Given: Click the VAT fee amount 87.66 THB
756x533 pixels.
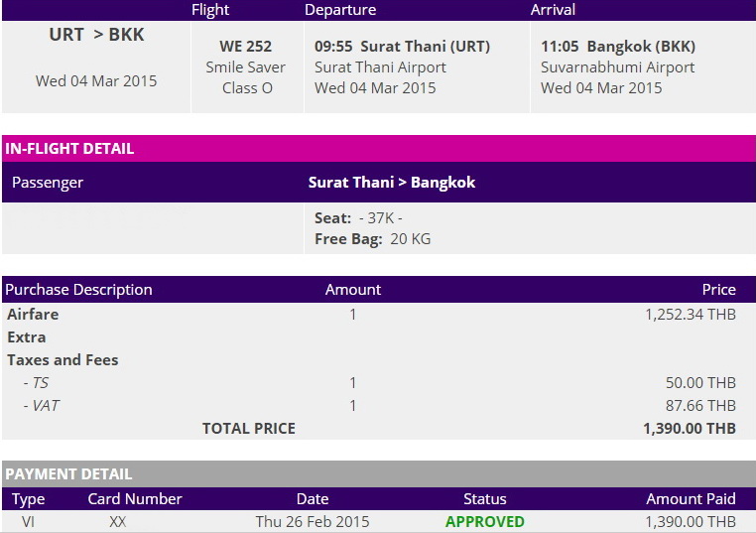Looking at the screenshot, I should tap(700, 406).
